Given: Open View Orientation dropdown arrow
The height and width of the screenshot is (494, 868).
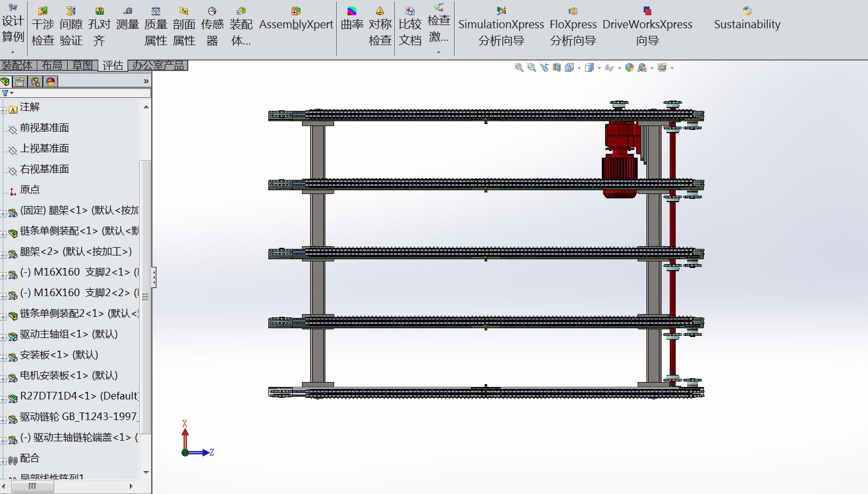Looking at the screenshot, I should (579, 68).
